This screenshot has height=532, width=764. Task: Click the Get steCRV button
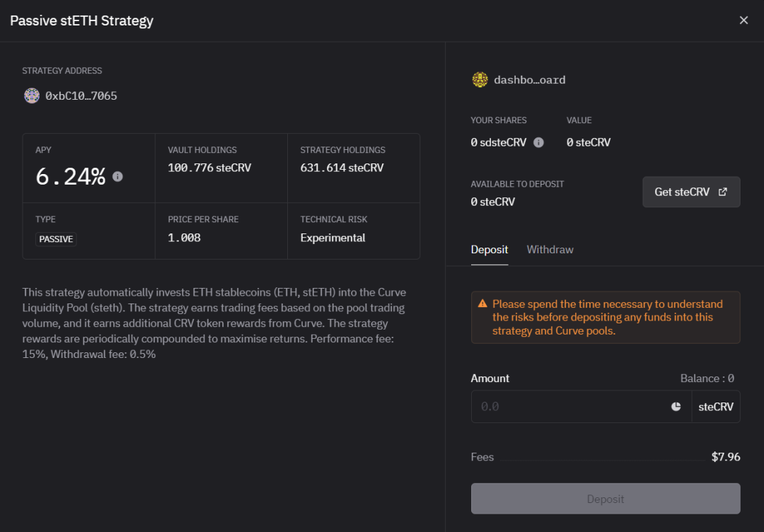(691, 192)
